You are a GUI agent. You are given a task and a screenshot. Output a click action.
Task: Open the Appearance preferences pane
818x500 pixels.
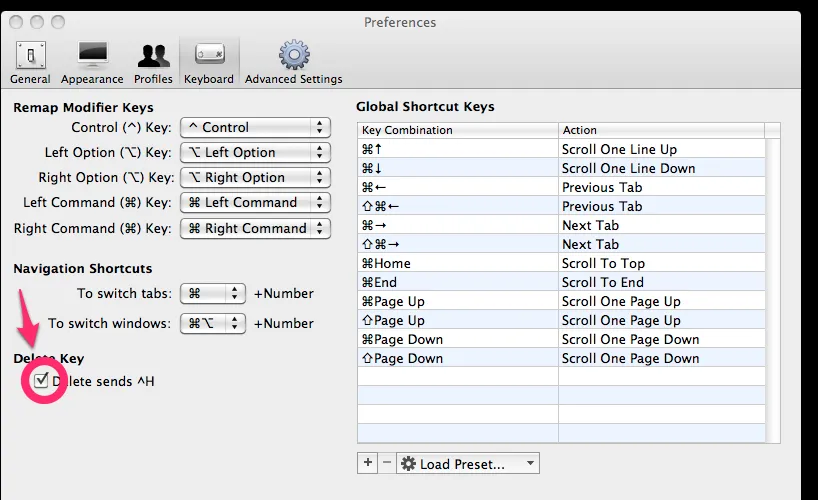pos(92,62)
